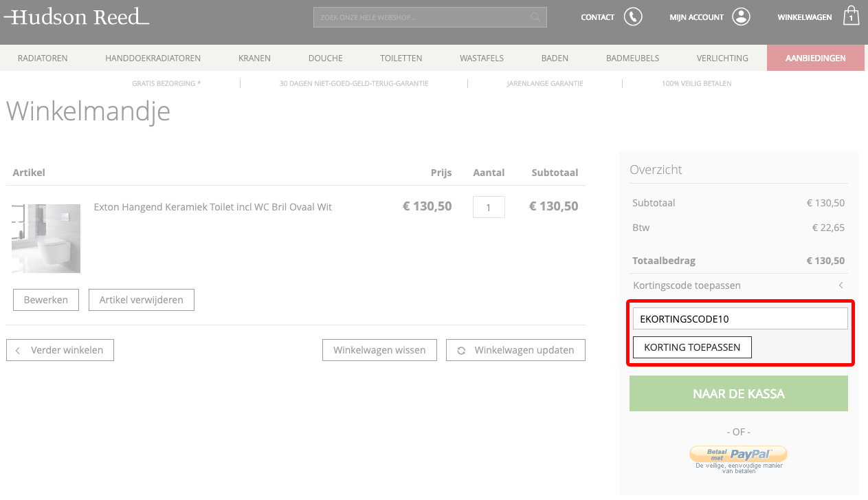This screenshot has height=500, width=868.
Task: Open the KRANEN menu
Action: [254, 58]
